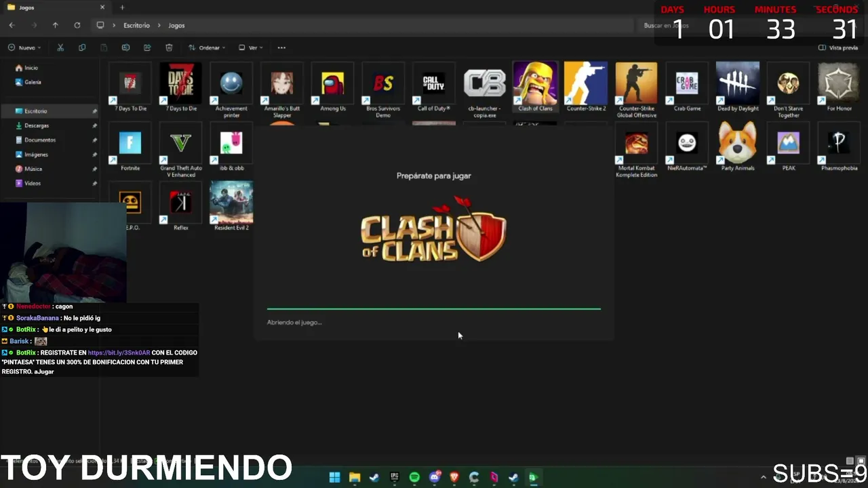Open Discord from the taskbar
The image size is (868, 488).
[x=435, y=477]
